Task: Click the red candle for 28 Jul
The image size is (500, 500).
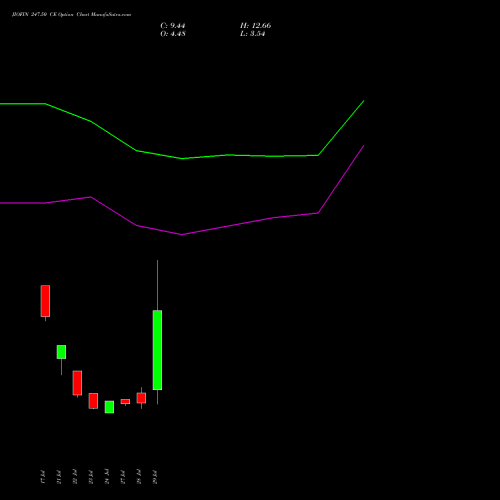Action: [x=141, y=398]
